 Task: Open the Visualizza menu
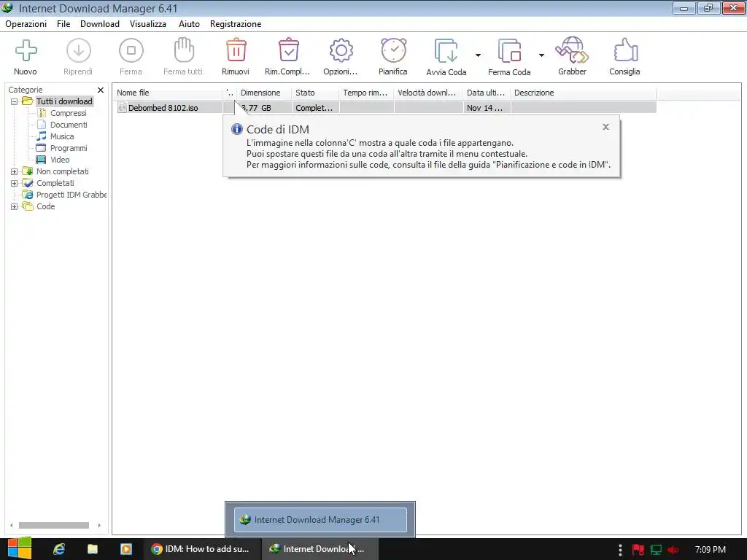tap(147, 24)
